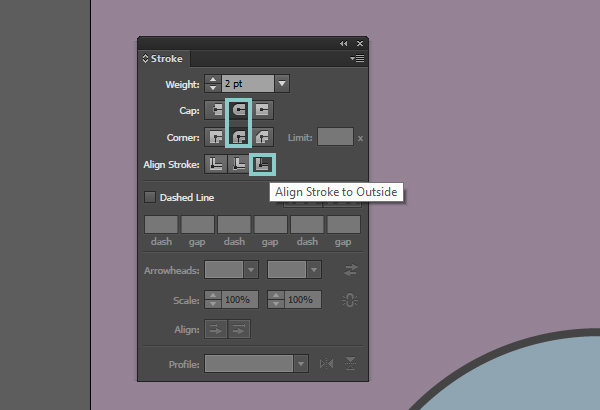Click the second dash field
This screenshot has height=410, width=600.
(x=234, y=224)
